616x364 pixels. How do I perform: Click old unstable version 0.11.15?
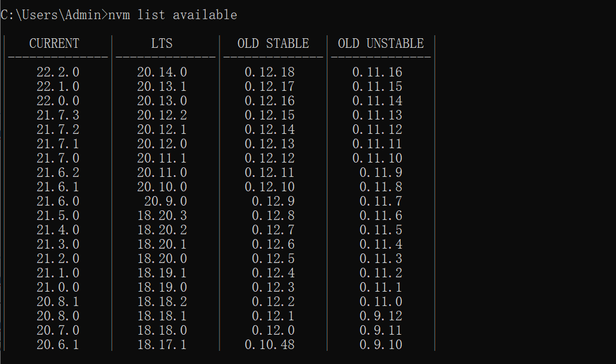click(x=377, y=87)
